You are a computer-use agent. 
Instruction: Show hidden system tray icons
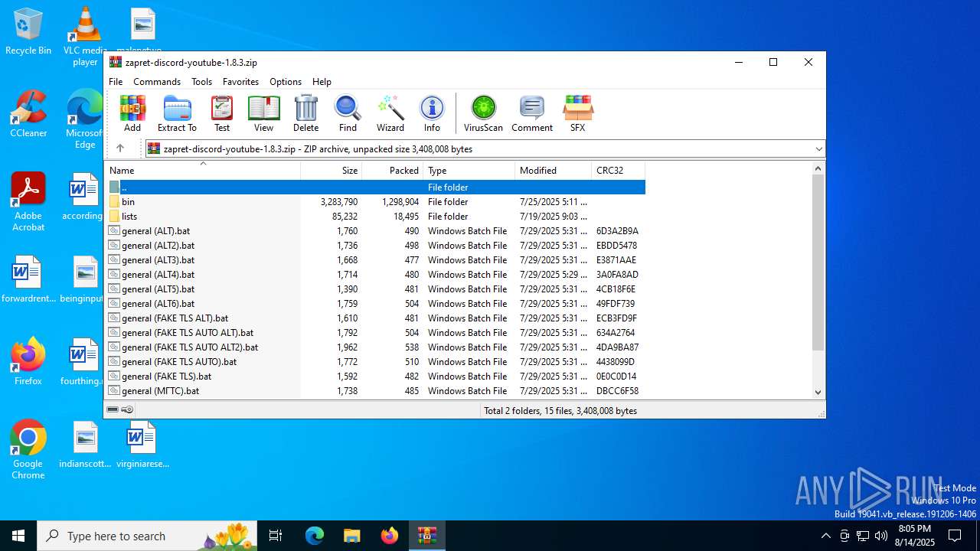click(825, 536)
